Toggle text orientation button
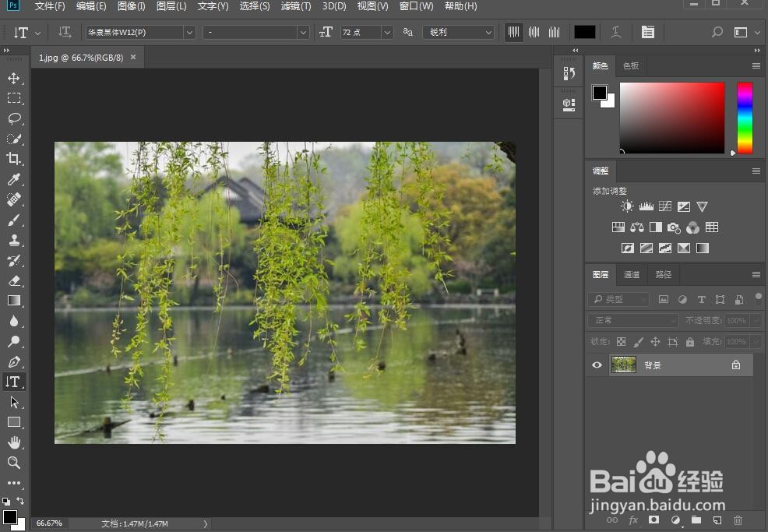The height and width of the screenshot is (532, 768). [x=65, y=33]
